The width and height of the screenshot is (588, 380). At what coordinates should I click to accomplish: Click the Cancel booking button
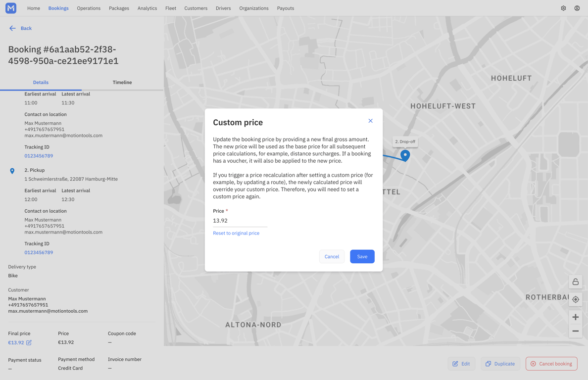[x=551, y=364]
